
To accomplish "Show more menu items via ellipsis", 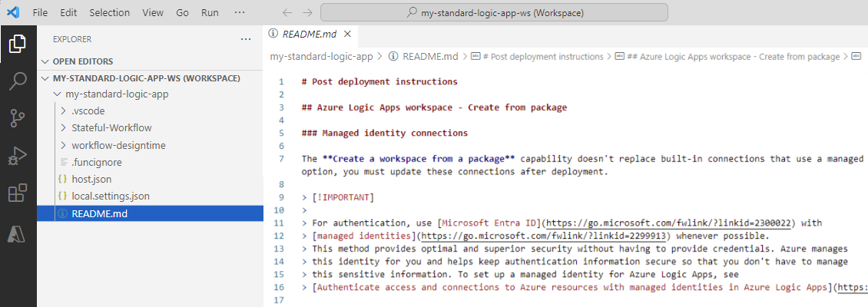I will point(239,12).
